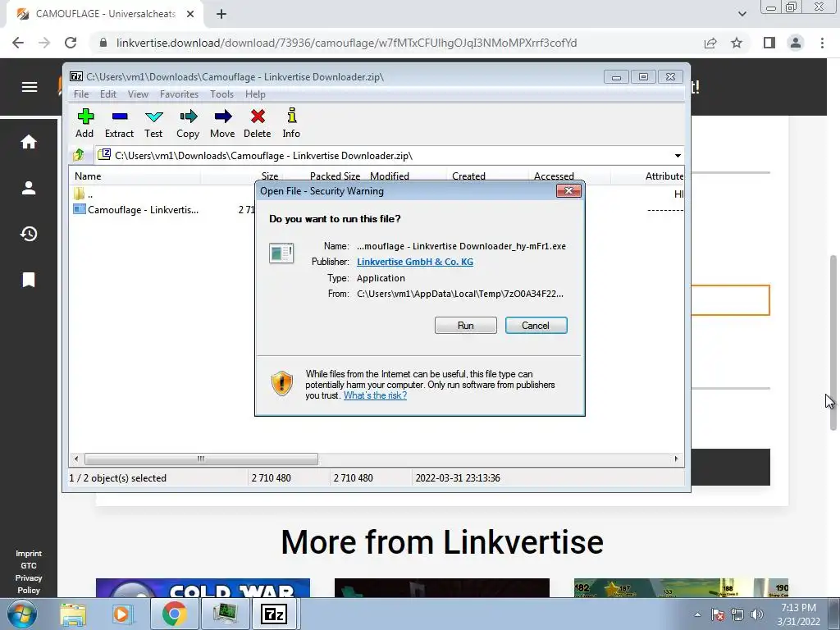Click Run in the Security Warning
Screen dimensions: 840x630
point(466,325)
